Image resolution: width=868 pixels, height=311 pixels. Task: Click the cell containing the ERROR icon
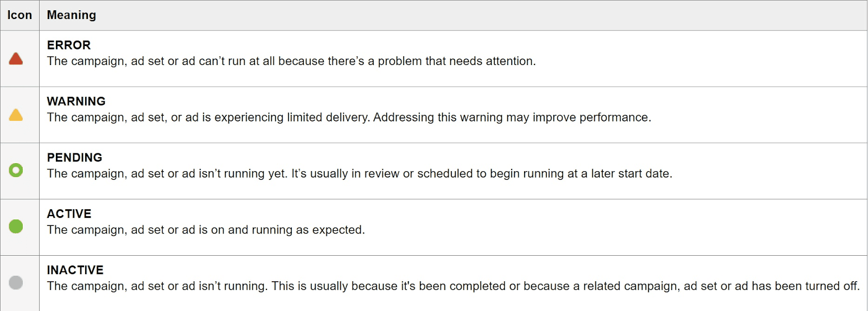coord(20,59)
